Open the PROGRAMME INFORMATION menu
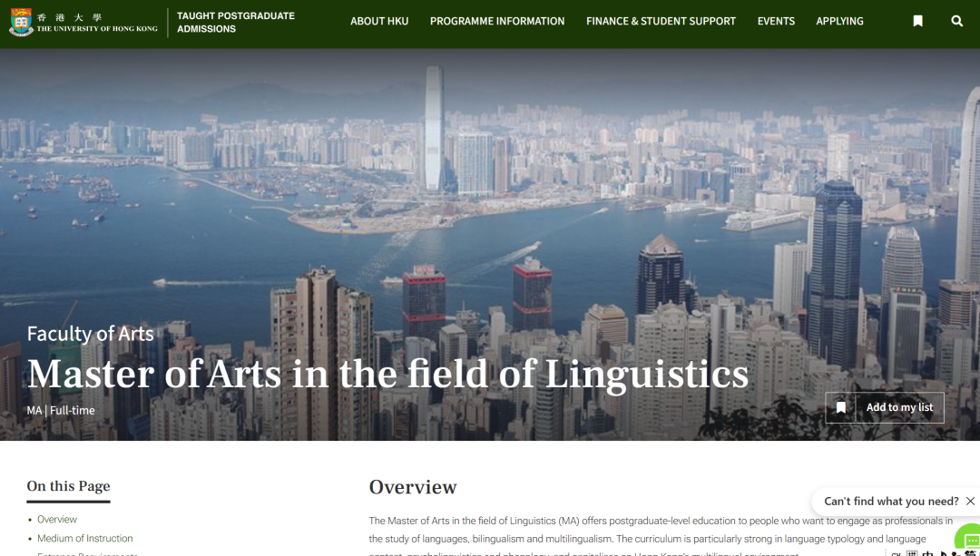Viewport: 980px width, 556px height. (x=497, y=21)
